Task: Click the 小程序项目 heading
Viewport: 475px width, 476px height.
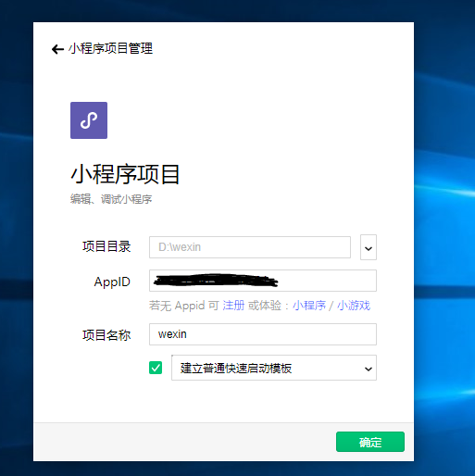Action: click(125, 174)
